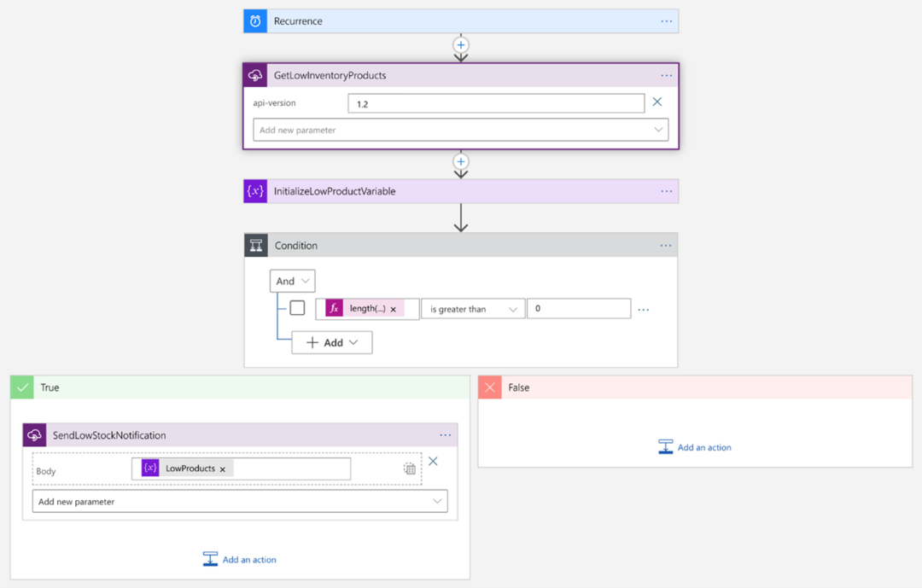Click the Add condition row button
The image size is (922, 588).
332,343
